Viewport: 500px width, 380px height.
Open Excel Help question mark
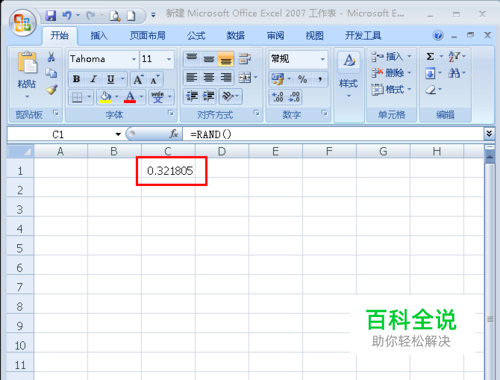438,35
